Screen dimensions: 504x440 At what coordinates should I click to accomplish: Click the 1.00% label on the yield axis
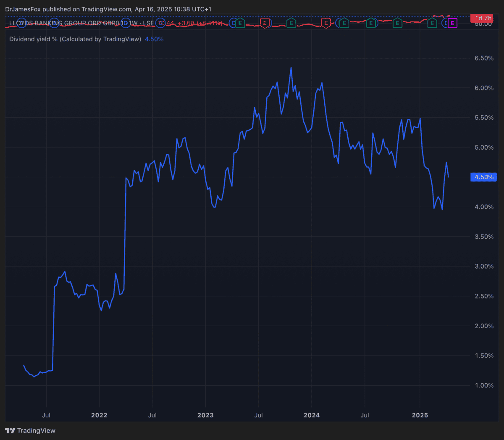tap(484, 385)
